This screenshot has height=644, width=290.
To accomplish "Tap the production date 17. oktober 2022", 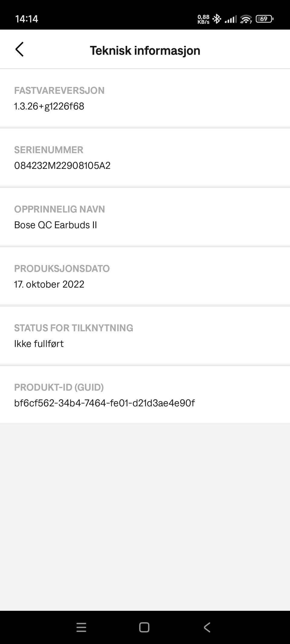I will 49,284.
